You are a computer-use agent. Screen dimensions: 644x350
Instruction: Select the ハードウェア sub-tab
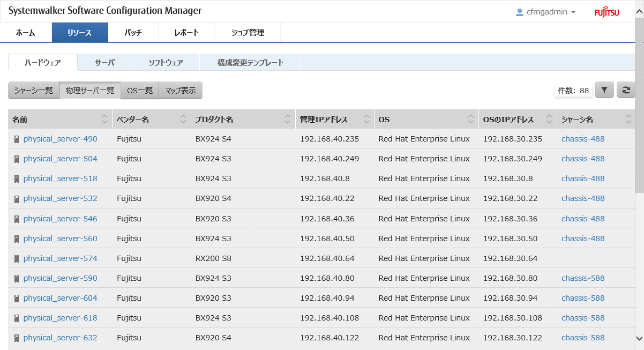pyautogui.click(x=43, y=62)
